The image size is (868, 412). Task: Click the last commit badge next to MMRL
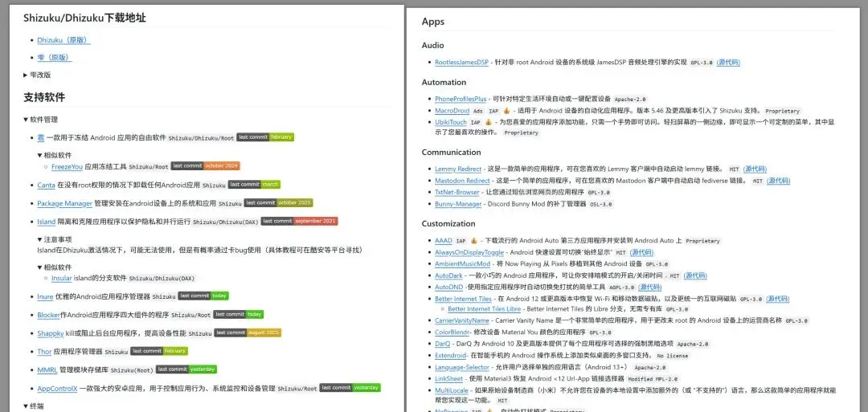coord(186,369)
